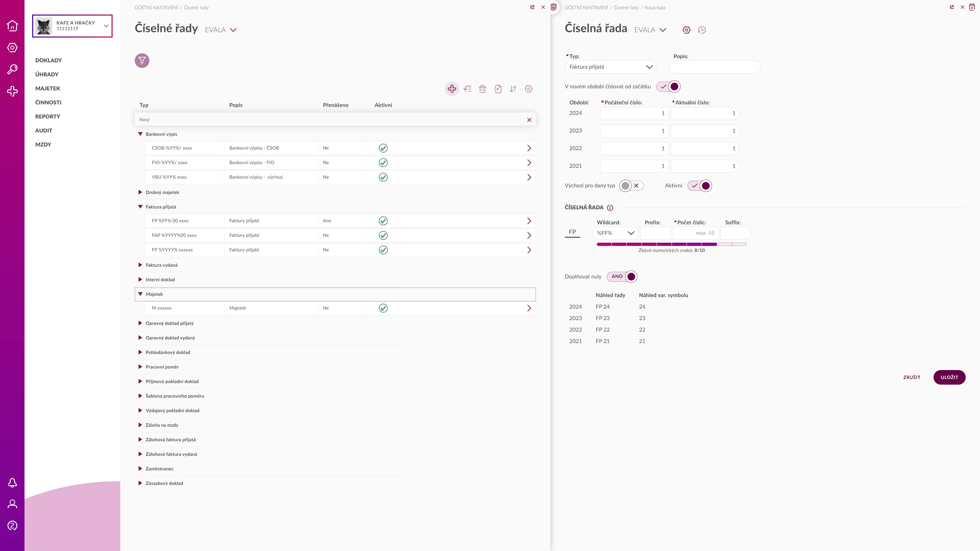The height and width of the screenshot is (551, 980).
Task: Click the info icon beside ČÍSELNÁ ŘADA heading
Action: tap(610, 208)
